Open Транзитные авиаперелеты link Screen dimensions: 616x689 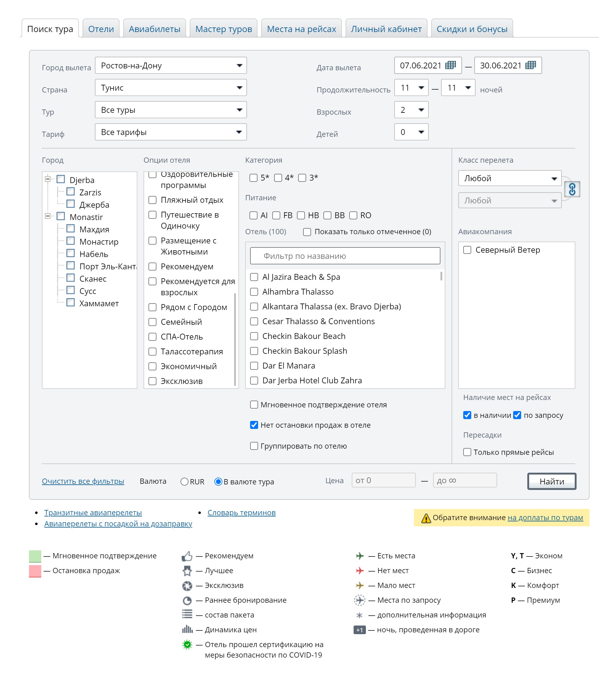pos(93,513)
